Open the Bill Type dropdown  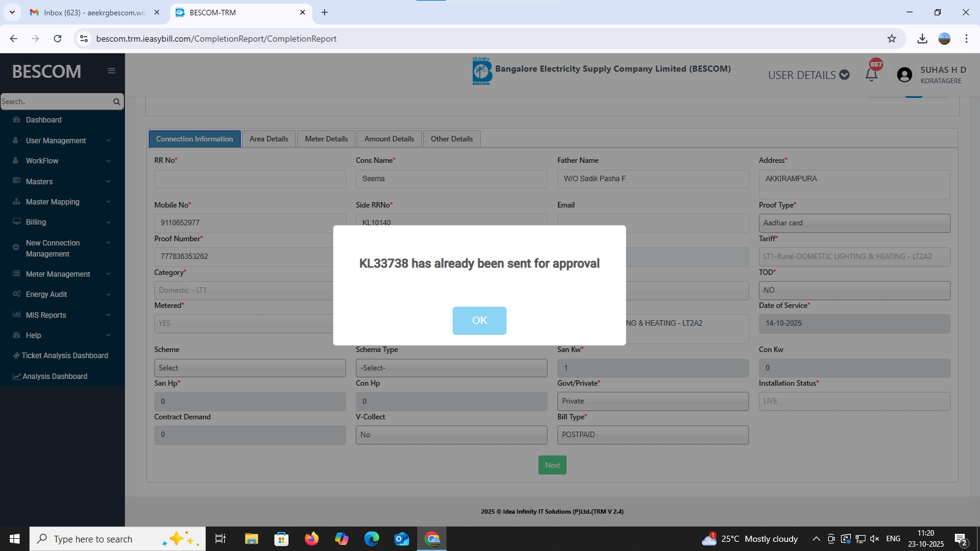click(x=653, y=435)
